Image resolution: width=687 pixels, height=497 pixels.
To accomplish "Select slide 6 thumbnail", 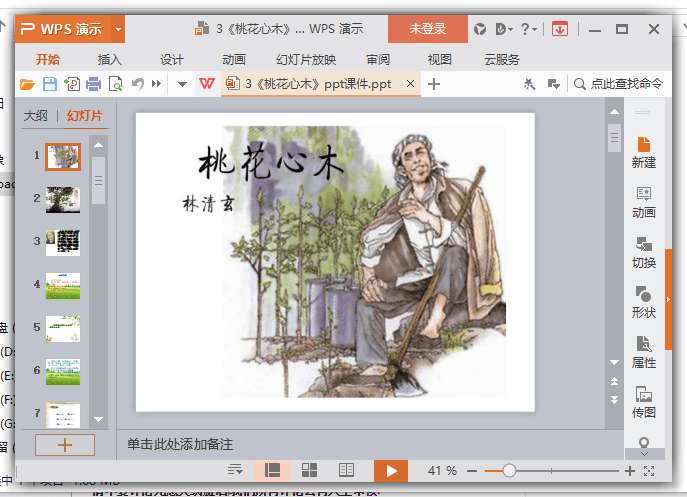I will pos(63,372).
